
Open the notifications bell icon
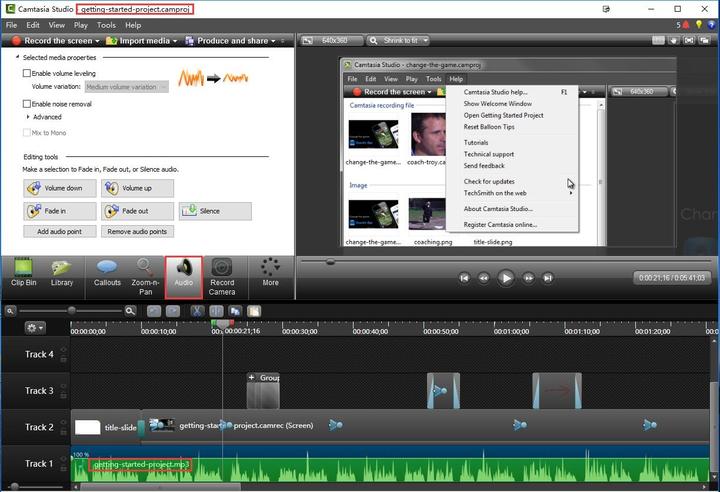686,25
